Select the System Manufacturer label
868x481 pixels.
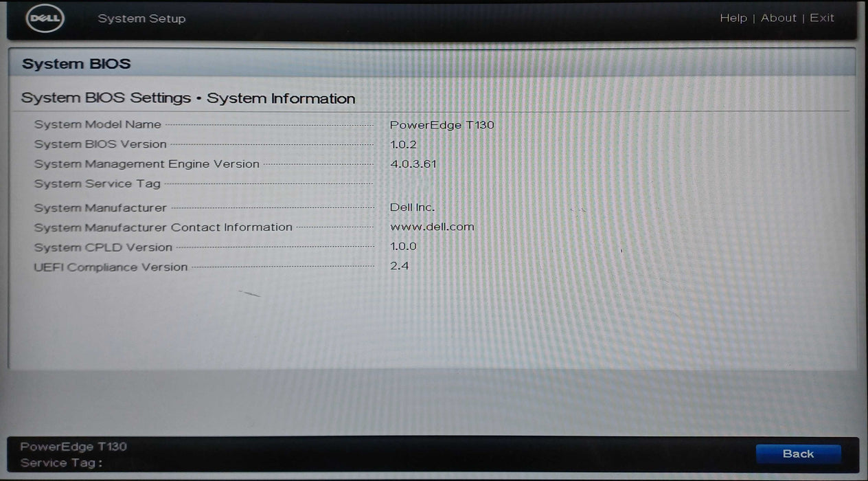point(100,208)
